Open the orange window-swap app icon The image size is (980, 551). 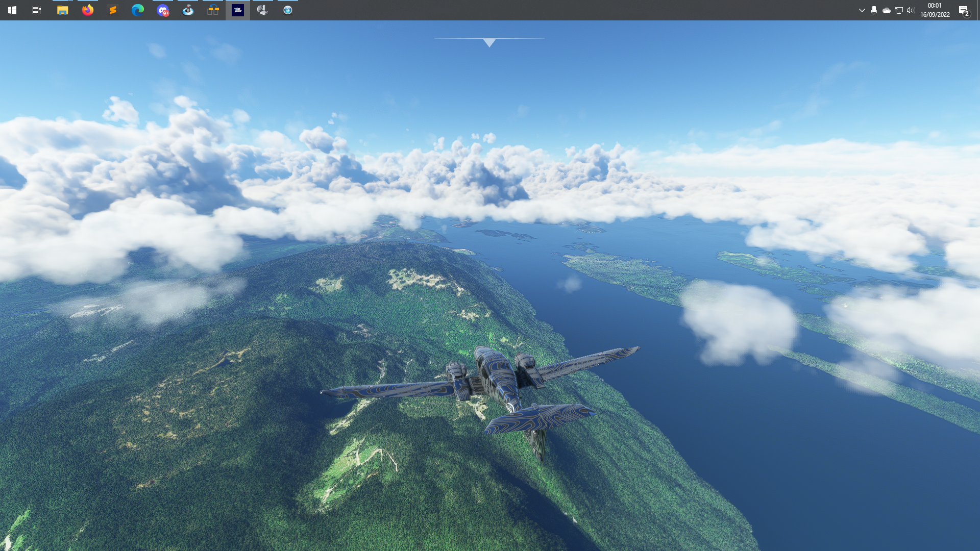tap(213, 10)
